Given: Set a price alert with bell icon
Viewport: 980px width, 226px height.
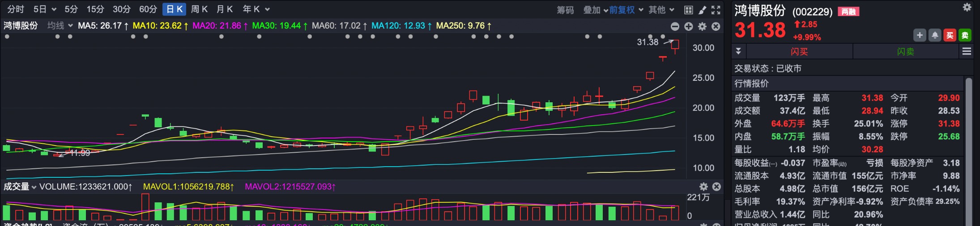Looking at the screenshot, I should 935,35.
